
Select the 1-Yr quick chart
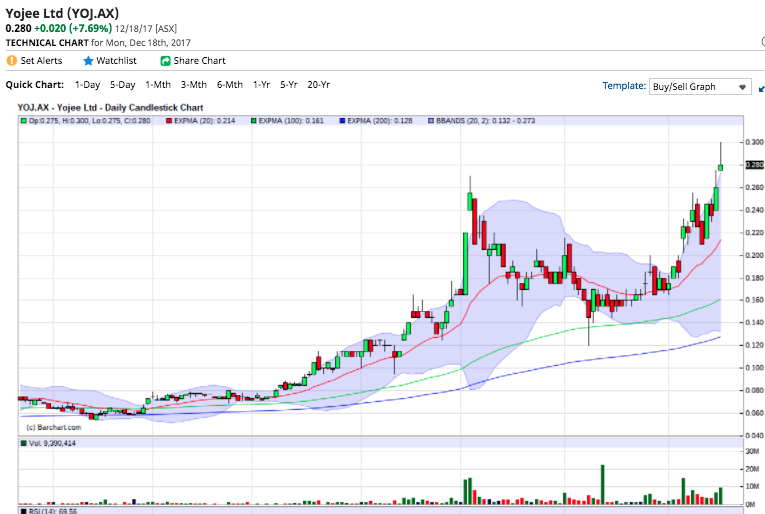262,85
